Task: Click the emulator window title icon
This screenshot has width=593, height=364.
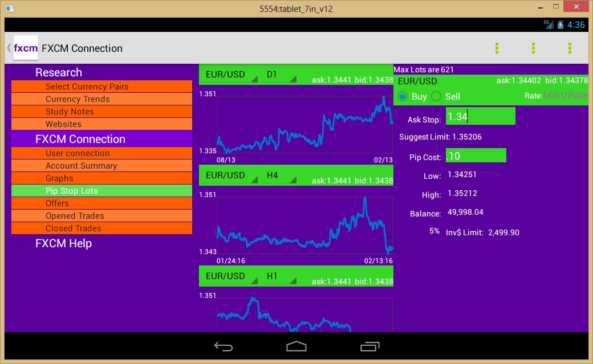Action: (10, 9)
